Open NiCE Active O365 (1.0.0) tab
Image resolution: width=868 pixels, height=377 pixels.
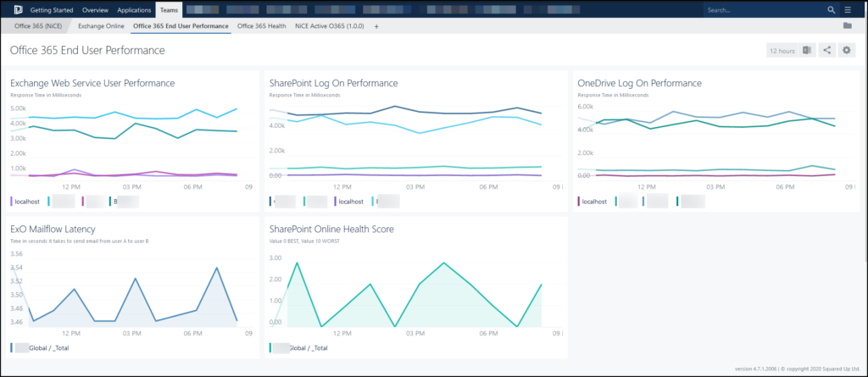(330, 26)
